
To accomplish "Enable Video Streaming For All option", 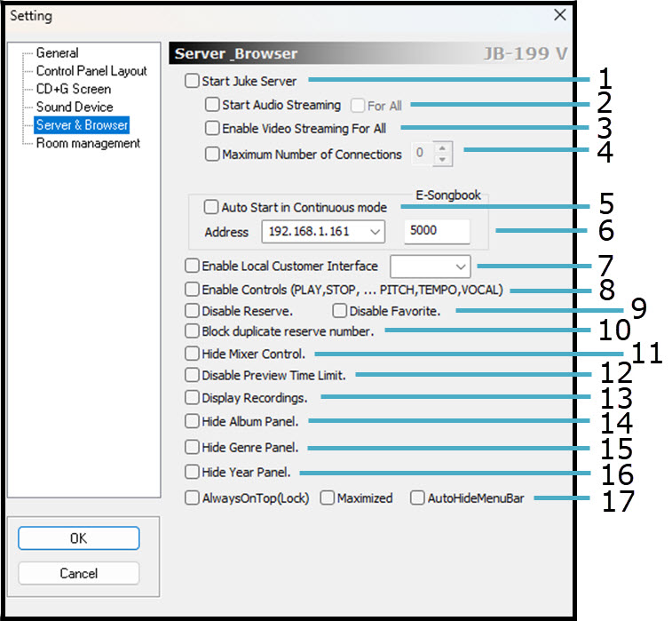I will point(212,128).
